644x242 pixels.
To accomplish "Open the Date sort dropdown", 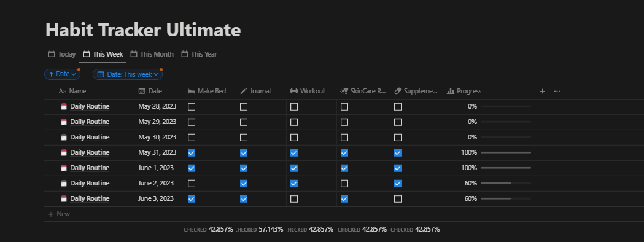I will click(x=63, y=74).
